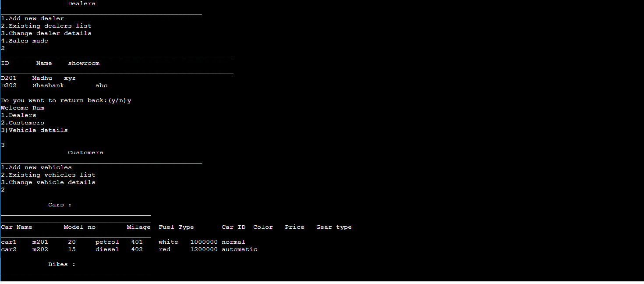Screen dimensions: 644x284
Task: Click the 'Car Name' column header
Action: tap(17, 227)
